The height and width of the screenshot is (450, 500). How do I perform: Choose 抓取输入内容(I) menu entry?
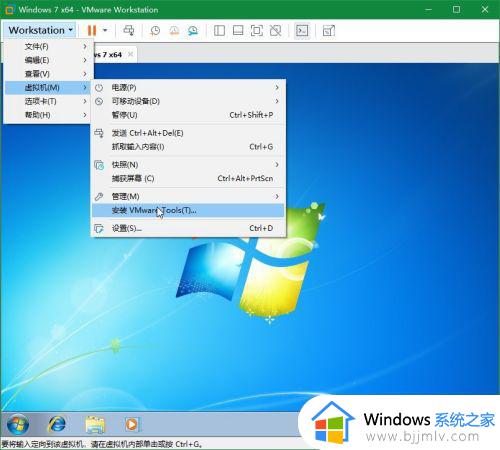(188, 147)
